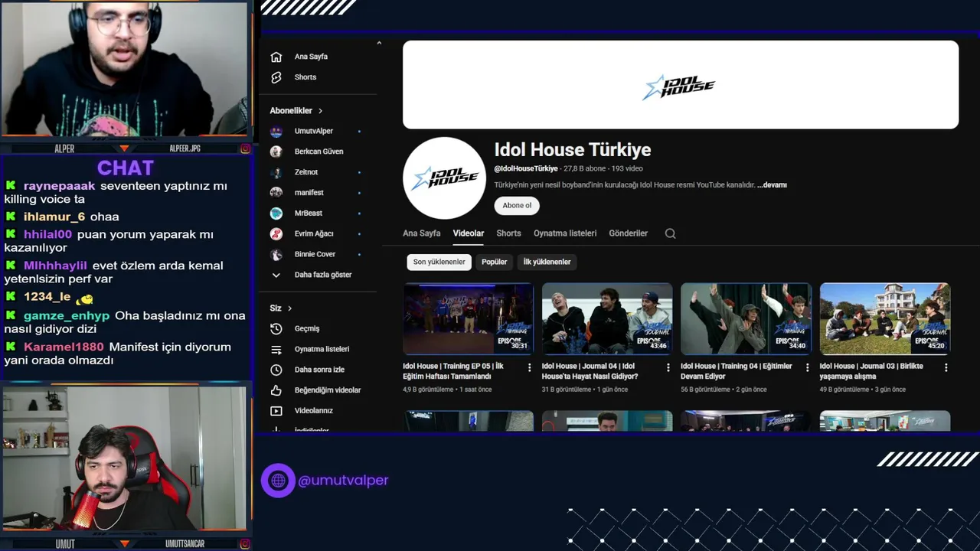
Task: Click chat username 1234_le
Action: point(47,297)
